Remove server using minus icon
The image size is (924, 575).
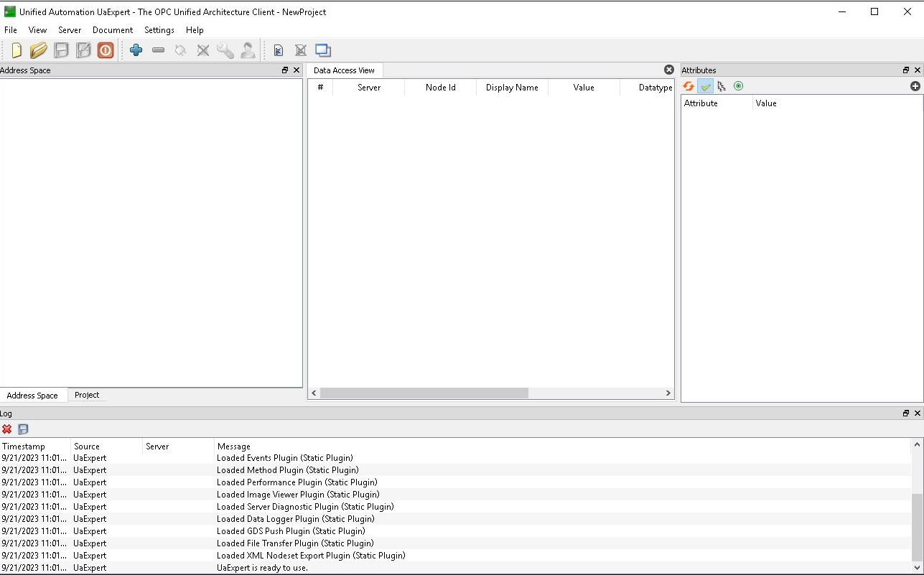pyautogui.click(x=159, y=50)
